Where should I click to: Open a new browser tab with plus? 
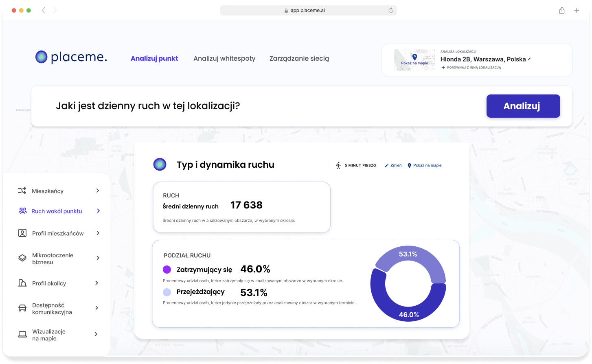click(x=577, y=10)
